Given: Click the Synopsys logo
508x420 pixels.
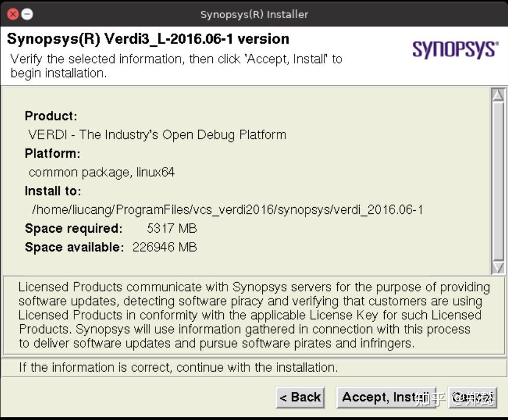Looking at the screenshot, I should pos(454,50).
